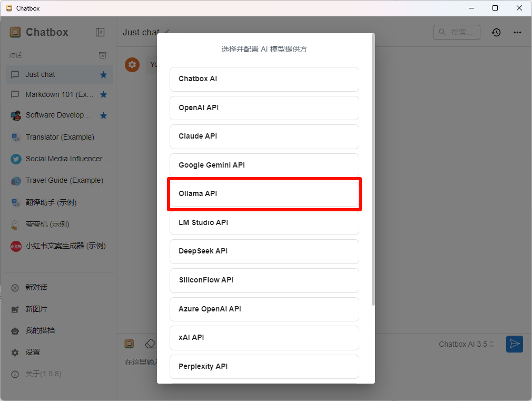Choose DeepSeek API as the provider
The image size is (532, 401).
264,251
